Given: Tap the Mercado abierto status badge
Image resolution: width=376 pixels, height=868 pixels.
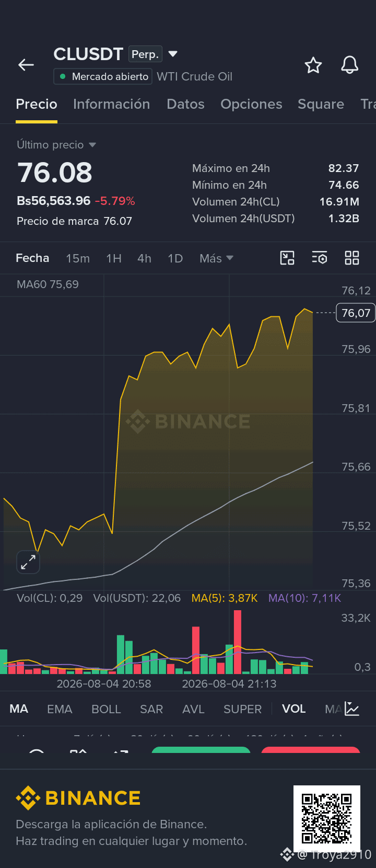Looking at the screenshot, I should 103,76.
